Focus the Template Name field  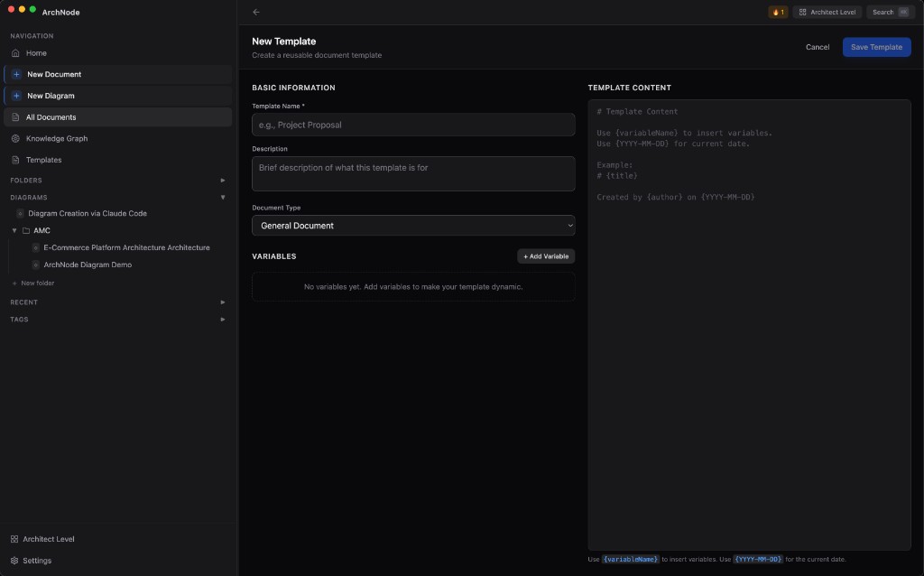(413, 125)
